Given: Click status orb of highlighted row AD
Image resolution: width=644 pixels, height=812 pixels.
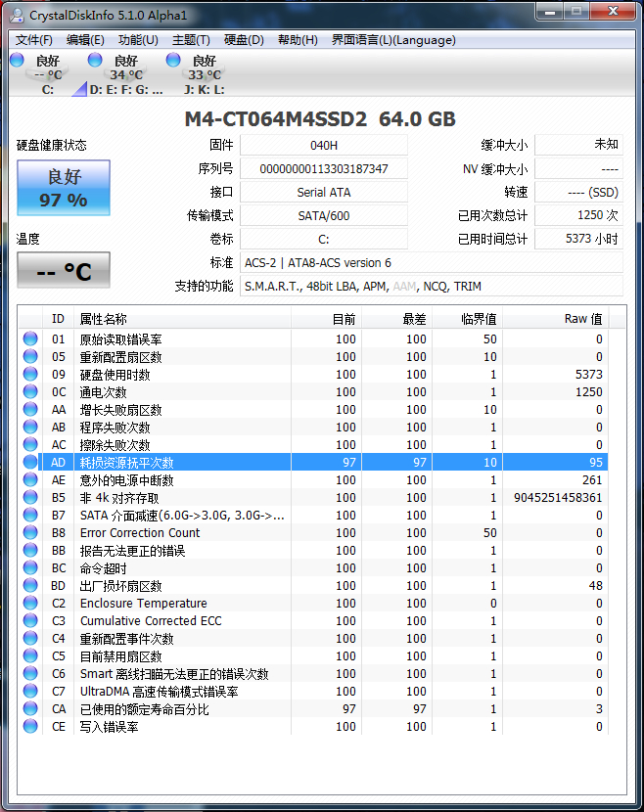Looking at the screenshot, I should tap(30, 462).
